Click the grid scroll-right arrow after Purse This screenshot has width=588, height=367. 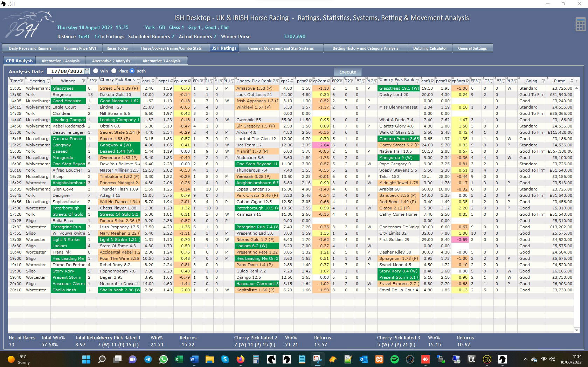[x=577, y=81]
